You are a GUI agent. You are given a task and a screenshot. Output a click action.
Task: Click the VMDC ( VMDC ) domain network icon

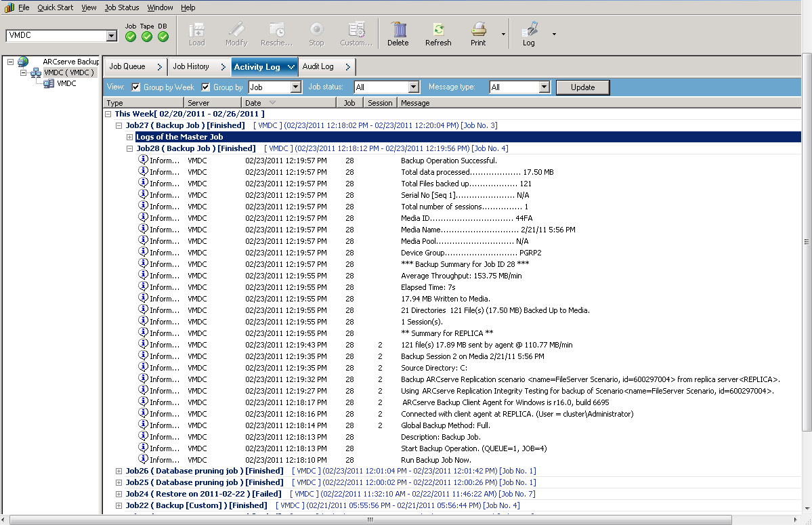(x=36, y=72)
